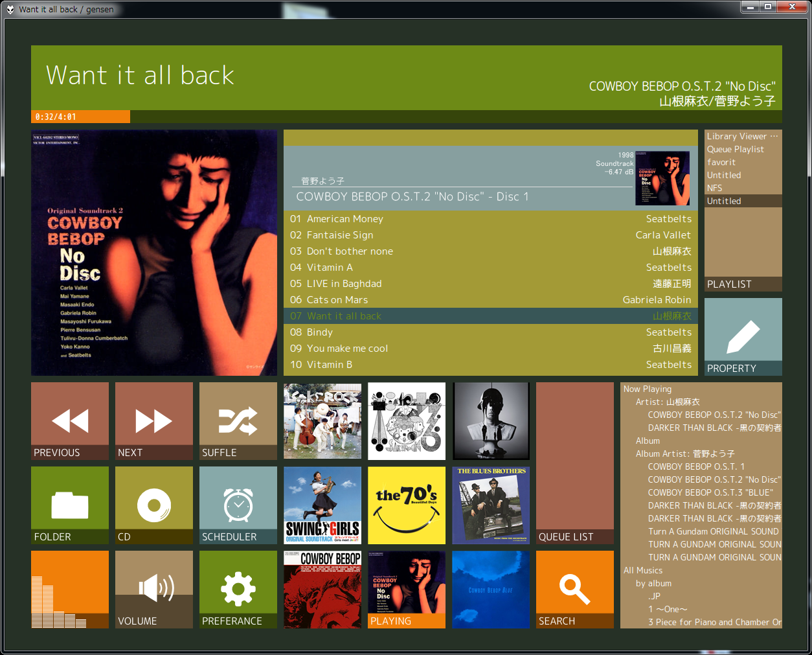The image size is (812, 655).
Task: Open the Swing Girls soundtrack album thumbnail
Action: pos(322,505)
